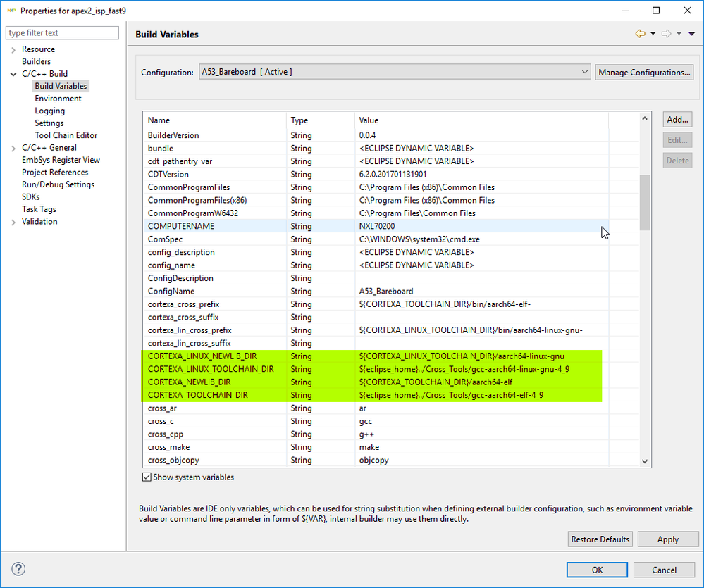Expand the Validation tree node
Screen dimensions: 704x588
point(13,222)
